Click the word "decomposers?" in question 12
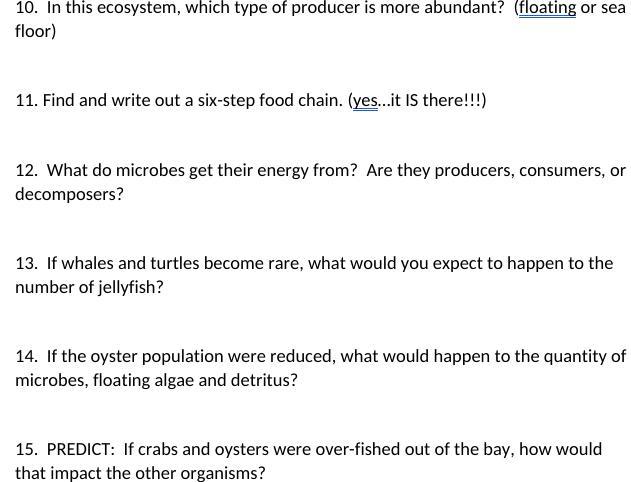Screen dimensions: 631x482 [69, 195]
